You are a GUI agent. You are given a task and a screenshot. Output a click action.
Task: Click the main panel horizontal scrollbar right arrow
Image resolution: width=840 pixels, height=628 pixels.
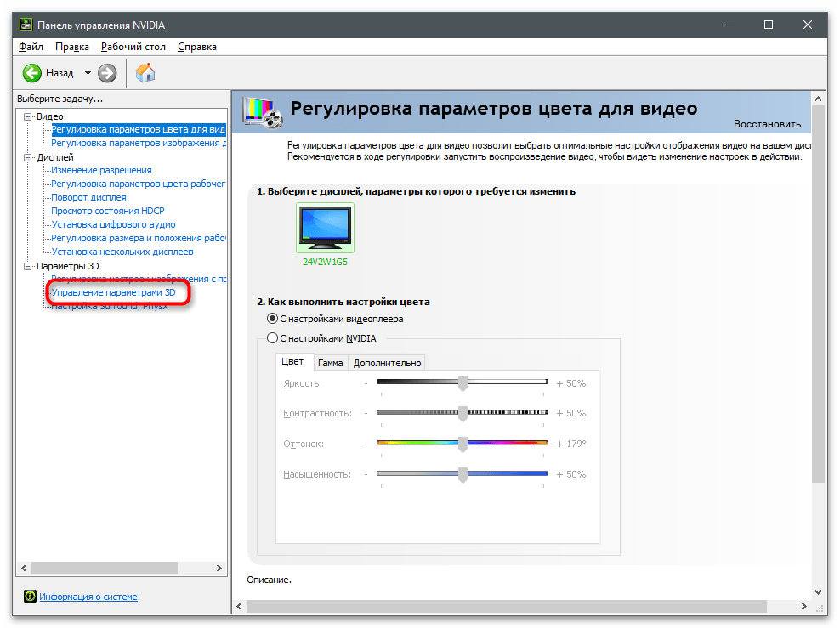pyautogui.click(x=803, y=606)
